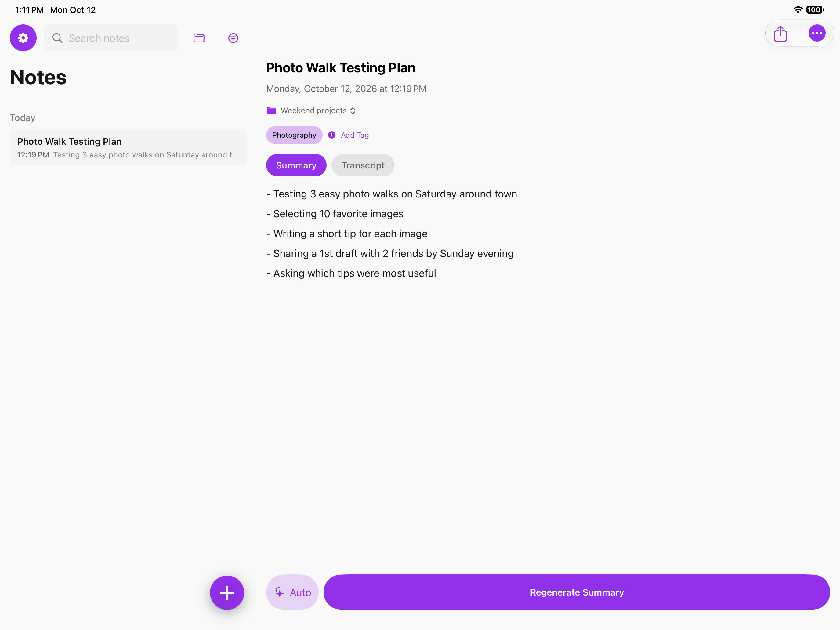Select the Photography tag chip
The width and height of the screenshot is (840, 630).
pyautogui.click(x=294, y=135)
